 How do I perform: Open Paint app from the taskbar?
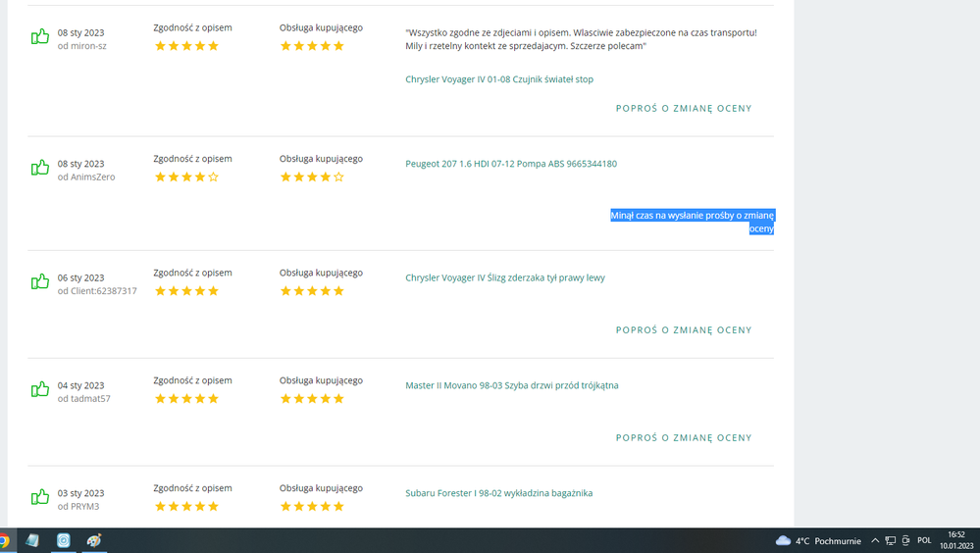[94, 540]
